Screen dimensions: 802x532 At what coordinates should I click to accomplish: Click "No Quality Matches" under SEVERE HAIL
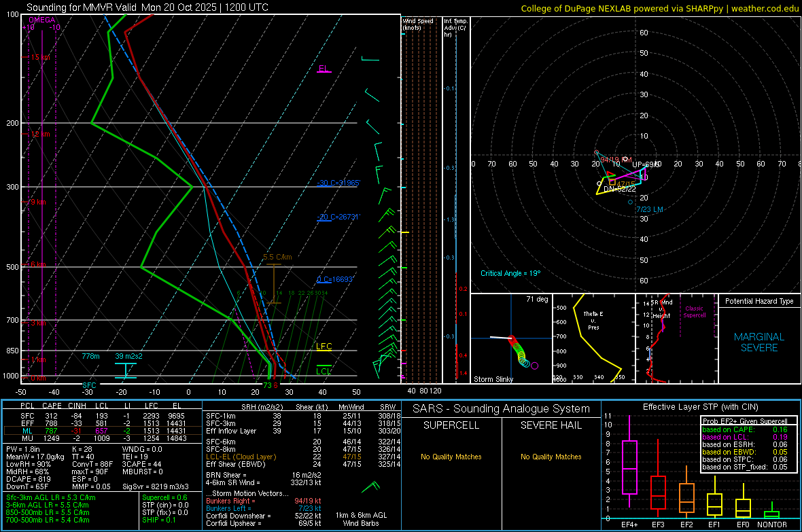tap(551, 457)
